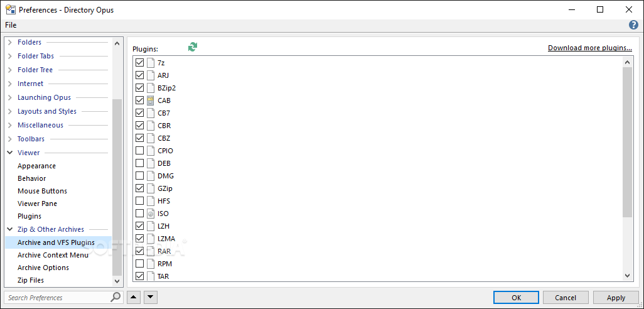The width and height of the screenshot is (644, 309).
Task: Open the Mouse Buttons page
Action: (x=42, y=191)
